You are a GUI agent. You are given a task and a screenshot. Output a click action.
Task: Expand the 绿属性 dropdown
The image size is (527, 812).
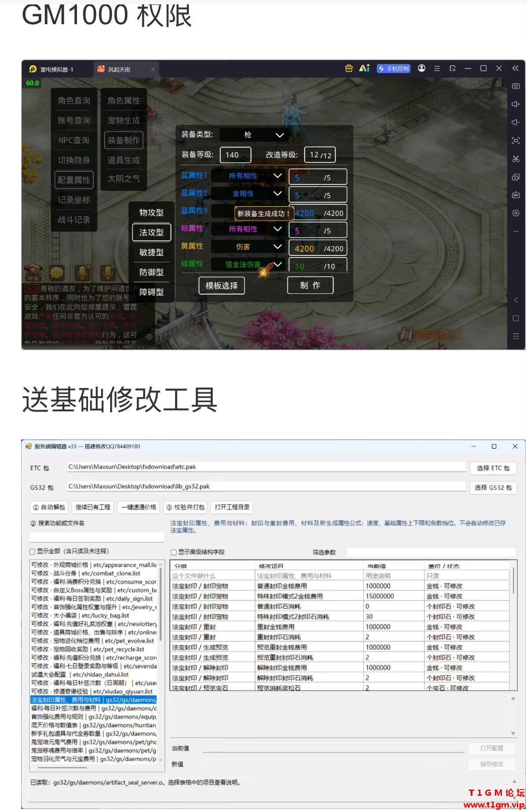tap(248, 264)
